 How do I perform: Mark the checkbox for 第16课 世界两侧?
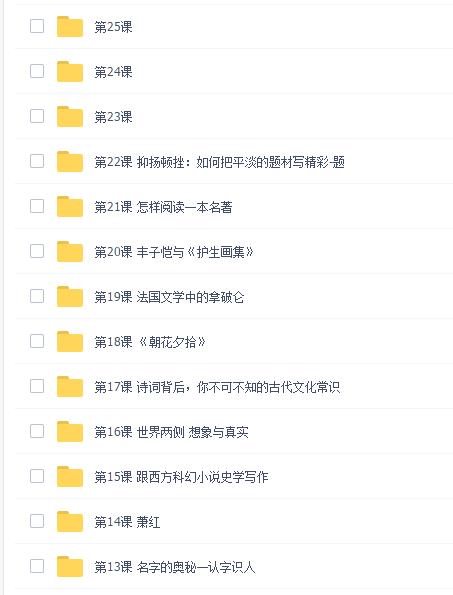37,431
